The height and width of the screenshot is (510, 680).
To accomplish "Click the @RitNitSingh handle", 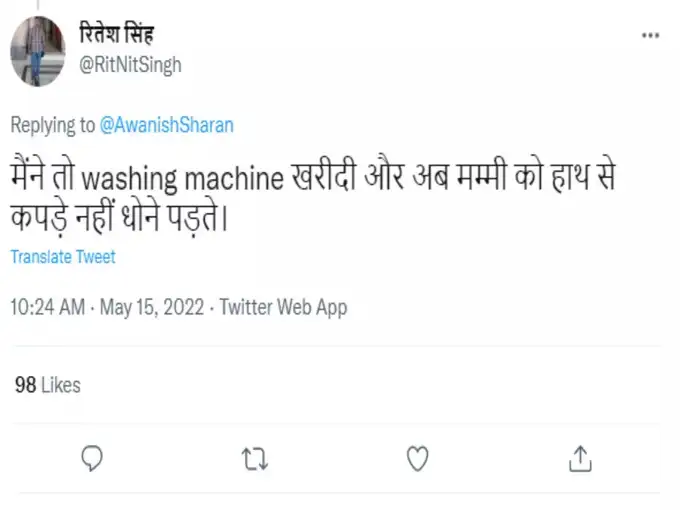I will (129, 64).
